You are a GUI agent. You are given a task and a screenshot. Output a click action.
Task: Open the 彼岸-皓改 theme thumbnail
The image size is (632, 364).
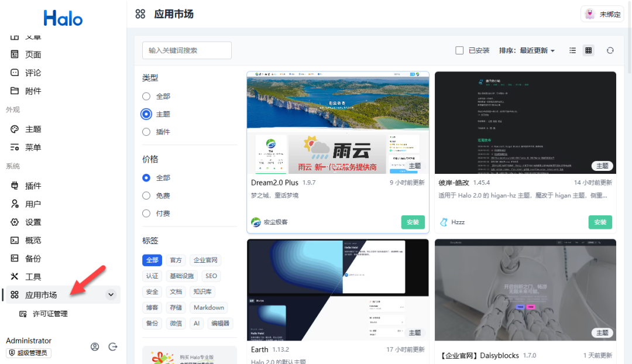(x=525, y=123)
